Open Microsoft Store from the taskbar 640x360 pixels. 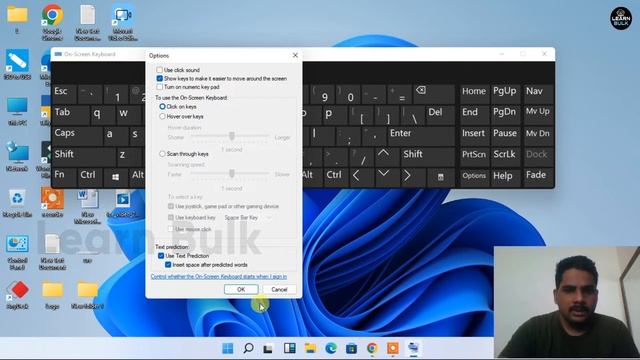pyautogui.click(x=351, y=348)
